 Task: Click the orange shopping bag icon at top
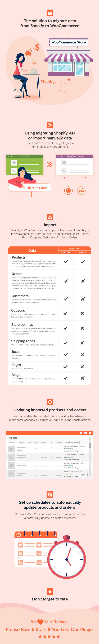point(50,13)
